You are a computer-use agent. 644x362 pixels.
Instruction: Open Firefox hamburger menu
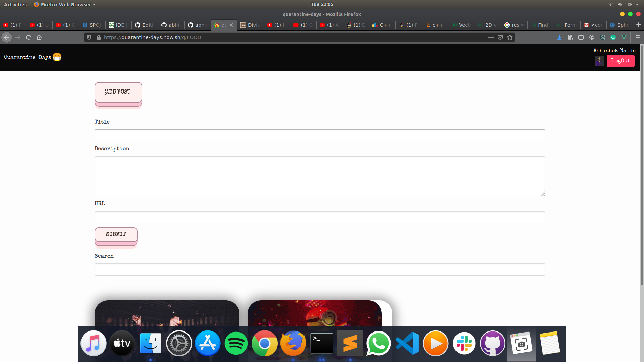tap(638, 37)
